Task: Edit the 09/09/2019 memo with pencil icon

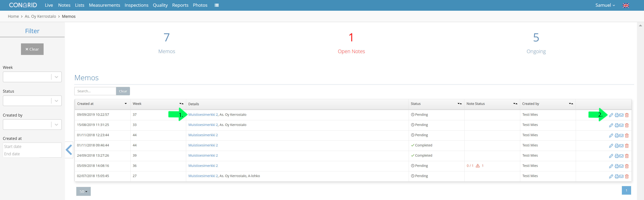Action: coord(611,115)
